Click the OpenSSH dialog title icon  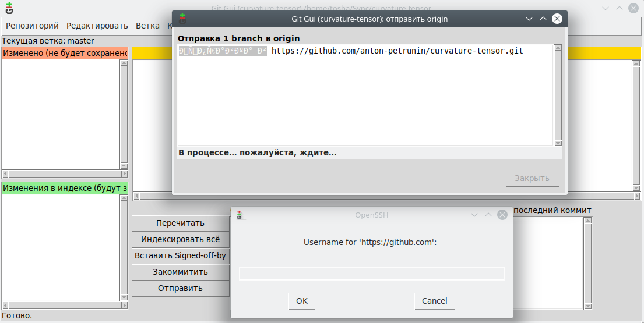240,215
